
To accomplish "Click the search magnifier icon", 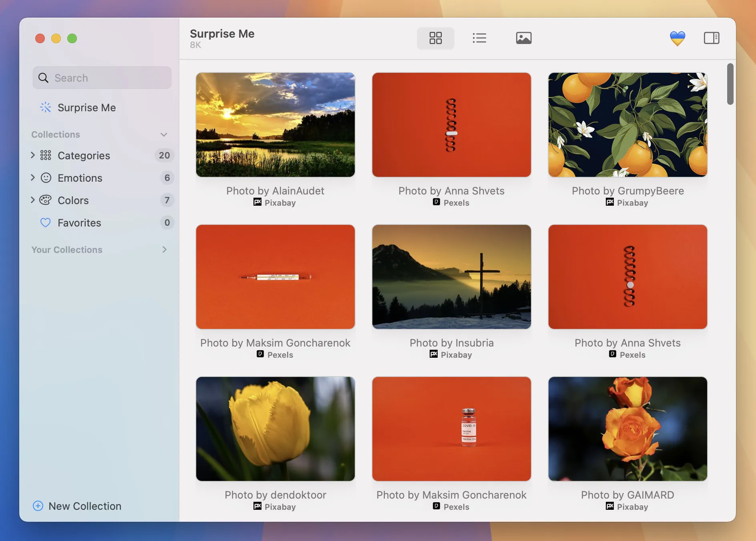I will point(43,78).
